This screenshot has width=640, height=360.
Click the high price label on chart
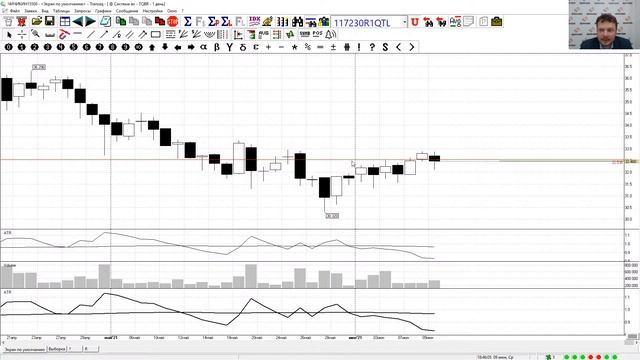[x=39, y=67]
